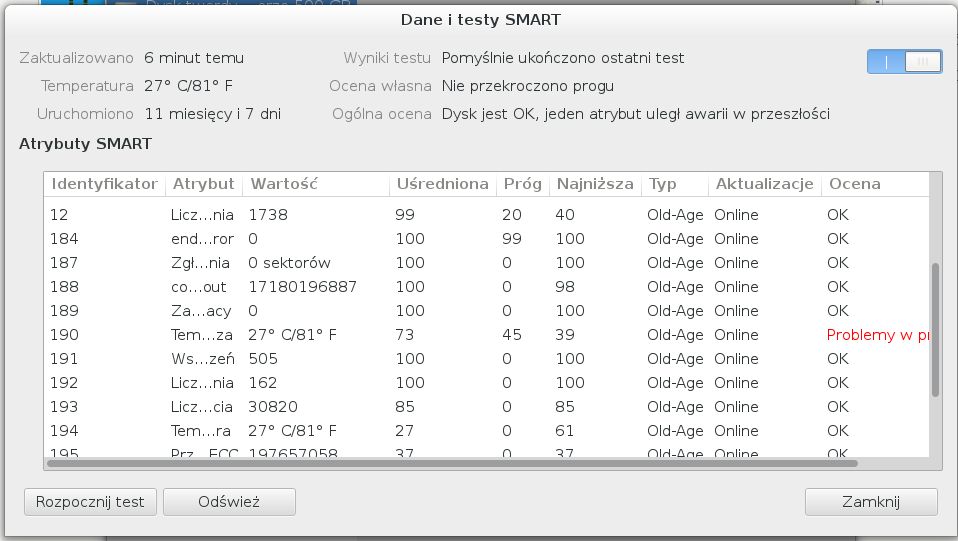The height and width of the screenshot is (541, 958).
Task: Select attribute row with ID 187
Action: pyautogui.click(x=487, y=263)
